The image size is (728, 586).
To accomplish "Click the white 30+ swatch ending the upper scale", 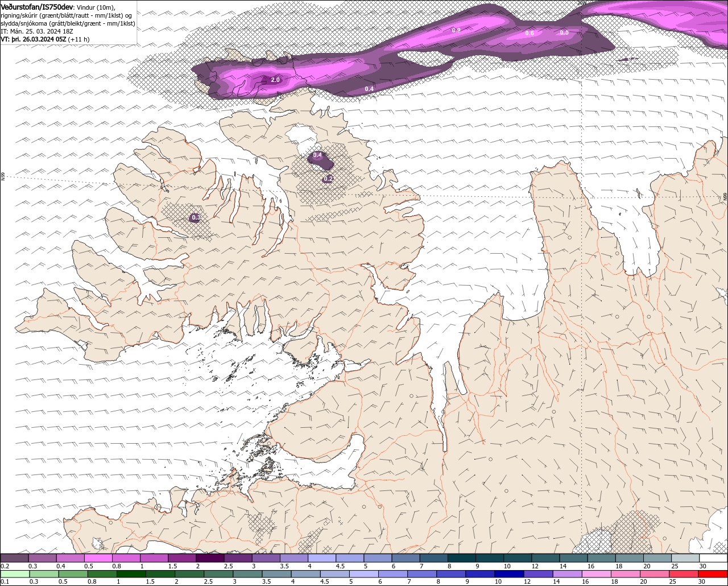I will coord(713,558).
